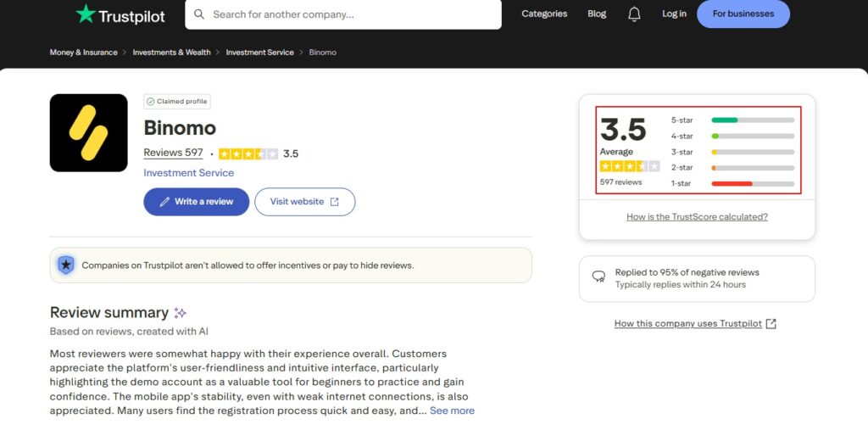The width and height of the screenshot is (868, 430).
Task: Open the notifications bell
Action: point(634,14)
